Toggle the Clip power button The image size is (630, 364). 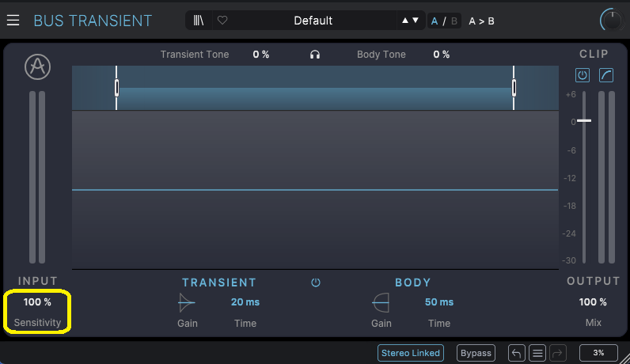coord(583,75)
